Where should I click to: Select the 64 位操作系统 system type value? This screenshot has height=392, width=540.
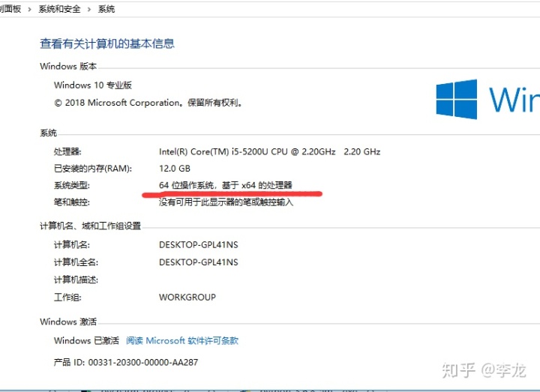(226, 185)
